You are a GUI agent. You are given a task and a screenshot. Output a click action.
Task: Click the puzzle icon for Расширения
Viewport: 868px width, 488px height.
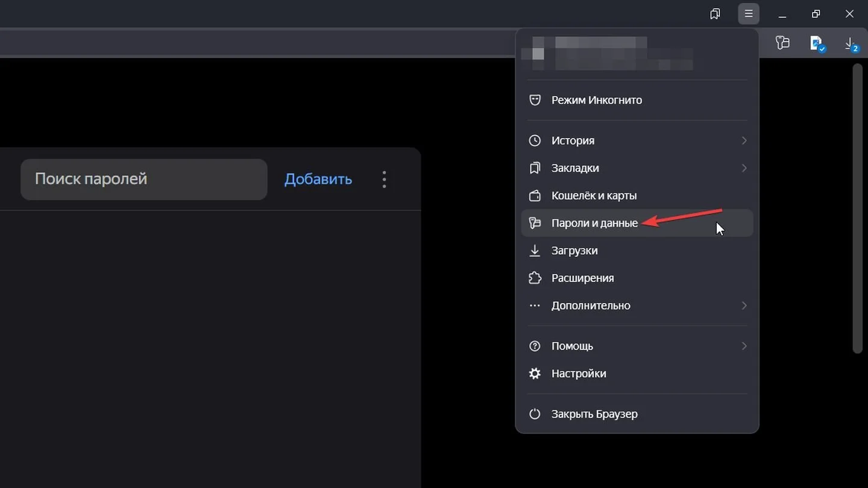pyautogui.click(x=535, y=278)
